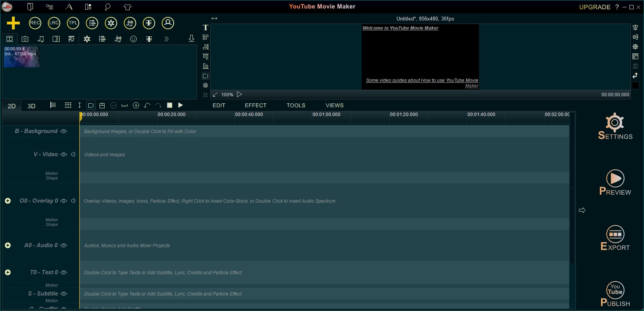Switch to the transitions media tab
Image resolution: width=644 pixels, height=311 pixels.
coord(56,39)
